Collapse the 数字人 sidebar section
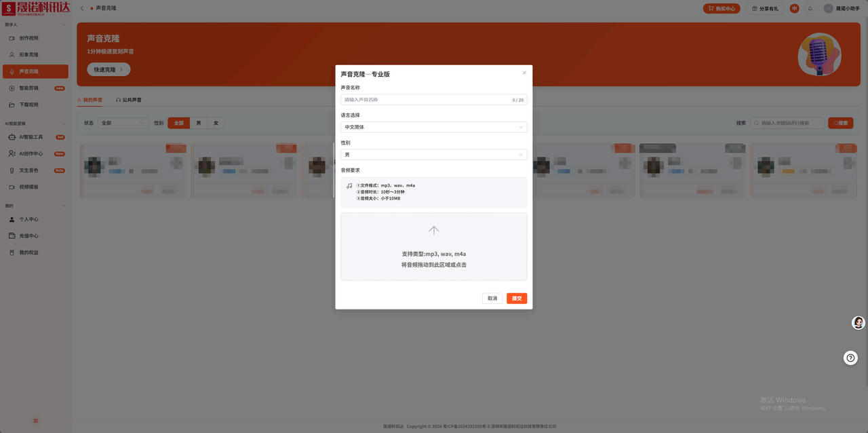This screenshot has height=433, width=868. tap(64, 24)
